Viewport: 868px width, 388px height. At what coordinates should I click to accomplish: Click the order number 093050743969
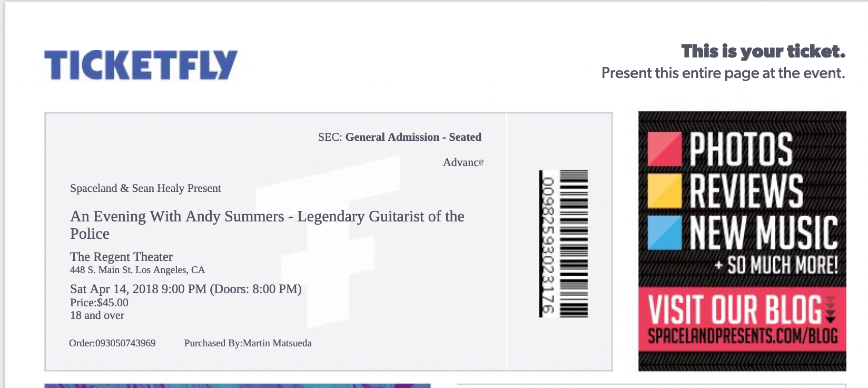112,343
